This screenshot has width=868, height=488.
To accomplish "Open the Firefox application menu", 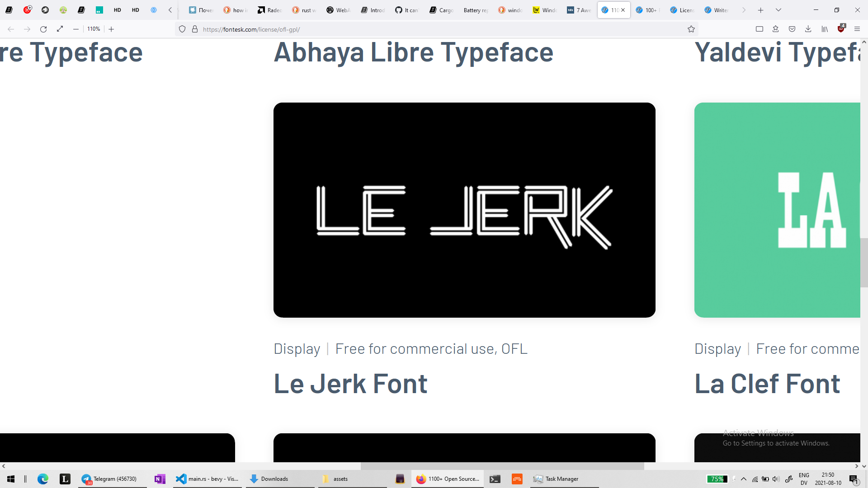I will 857,29.
